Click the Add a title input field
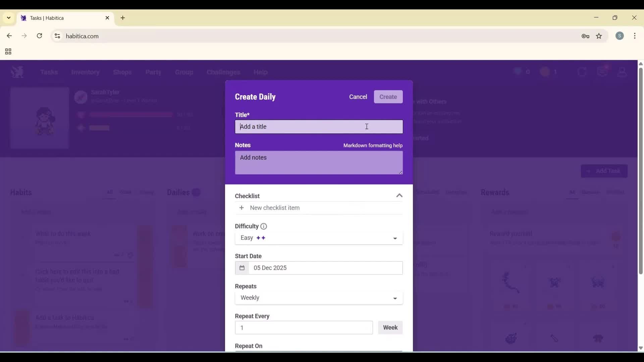 pyautogui.click(x=319, y=127)
